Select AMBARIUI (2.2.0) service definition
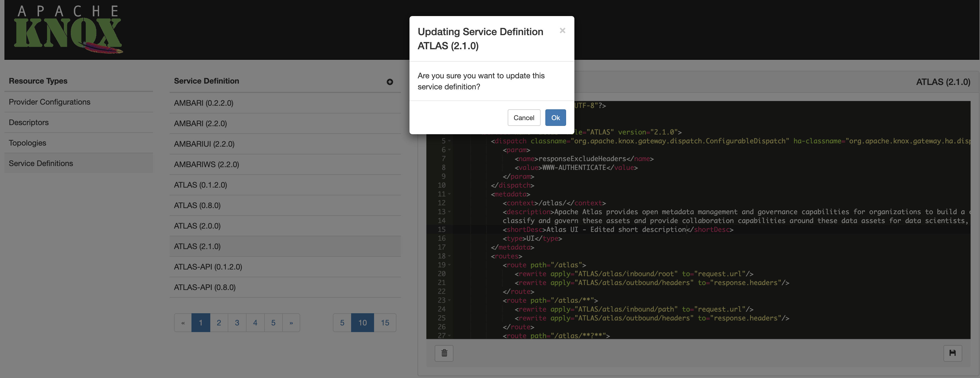Screen dimensions: 980x378 (x=204, y=144)
